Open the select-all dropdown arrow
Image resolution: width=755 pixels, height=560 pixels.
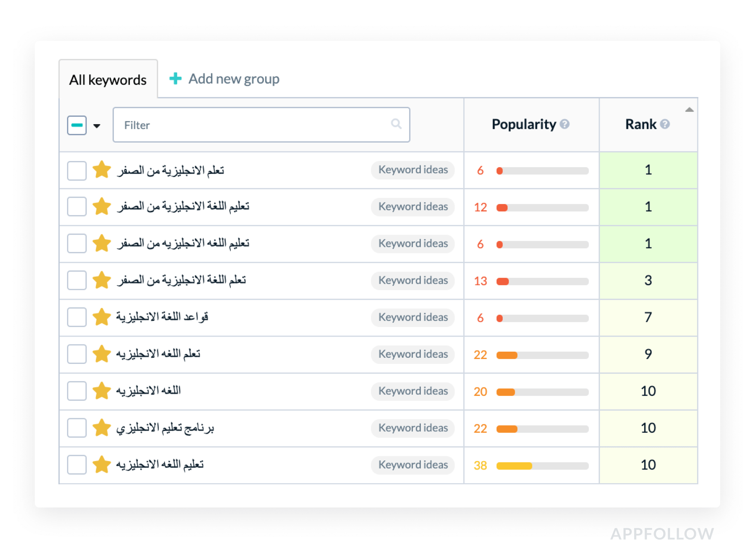(97, 126)
